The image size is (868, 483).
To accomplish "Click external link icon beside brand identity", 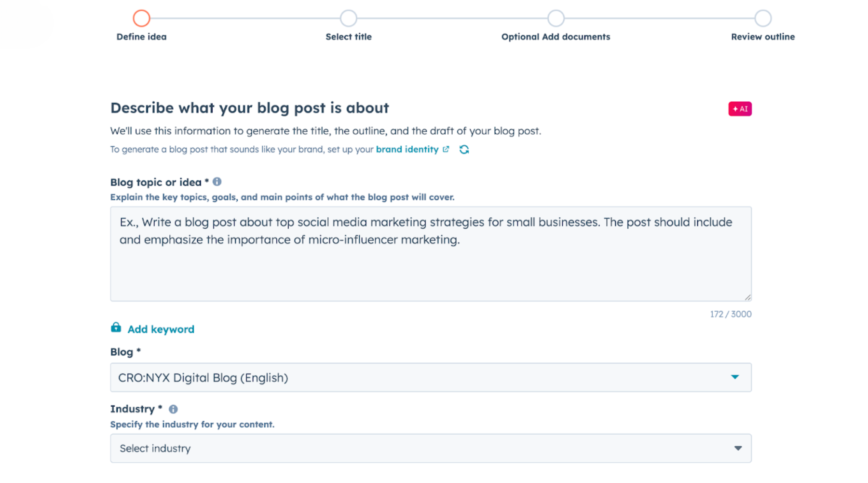I will pyautogui.click(x=446, y=150).
